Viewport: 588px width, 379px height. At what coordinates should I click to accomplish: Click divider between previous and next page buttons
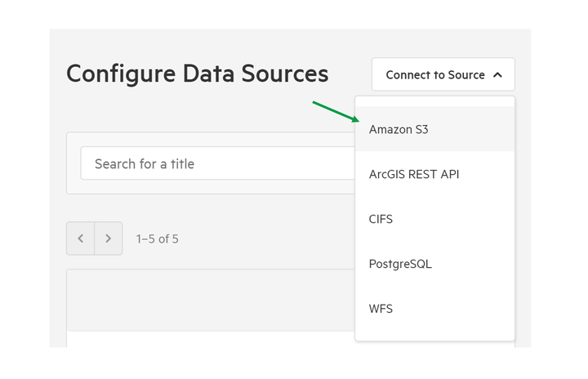coord(95,239)
